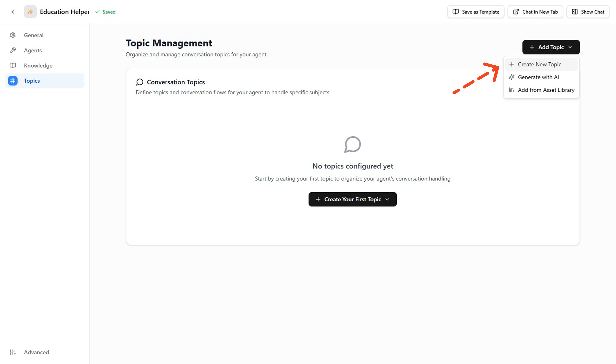This screenshot has width=616, height=364.
Task: Click the Advanced sliders icon
Action: coord(13,352)
